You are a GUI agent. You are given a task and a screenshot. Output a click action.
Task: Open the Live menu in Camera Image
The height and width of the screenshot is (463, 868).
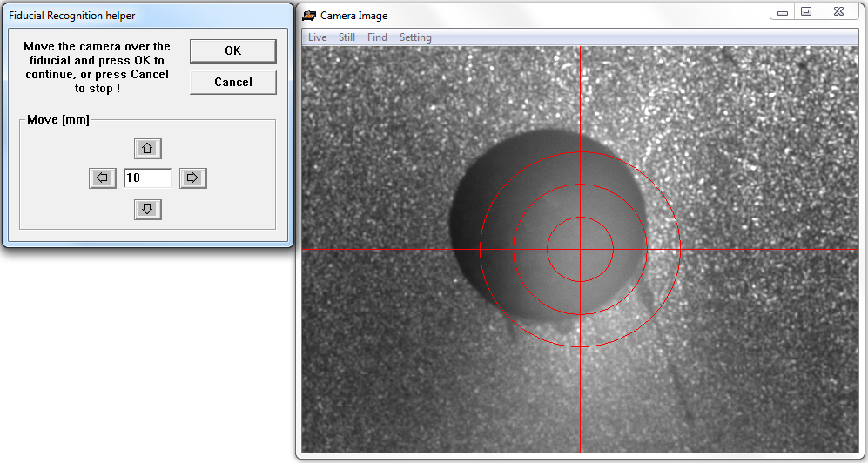(317, 37)
